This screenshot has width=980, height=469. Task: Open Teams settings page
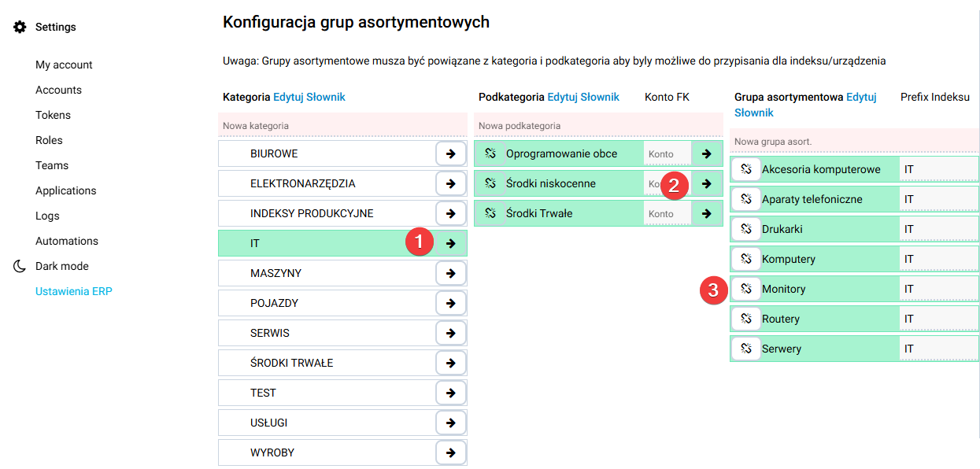52,165
